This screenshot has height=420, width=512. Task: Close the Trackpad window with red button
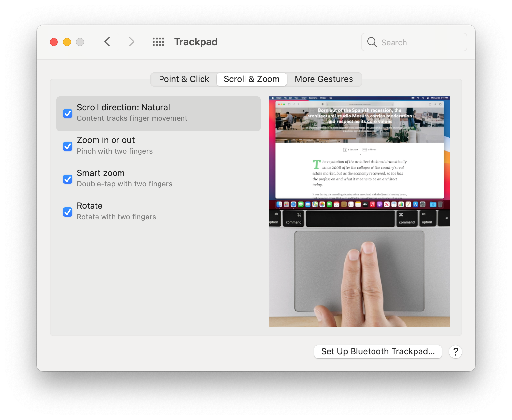pyautogui.click(x=54, y=42)
